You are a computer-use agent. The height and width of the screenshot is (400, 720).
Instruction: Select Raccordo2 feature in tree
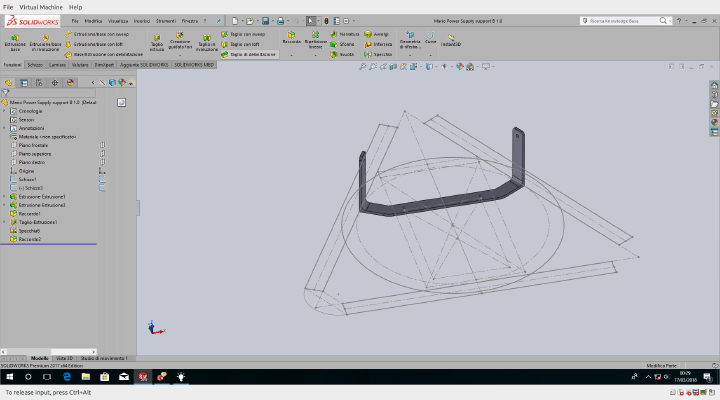pyautogui.click(x=29, y=239)
